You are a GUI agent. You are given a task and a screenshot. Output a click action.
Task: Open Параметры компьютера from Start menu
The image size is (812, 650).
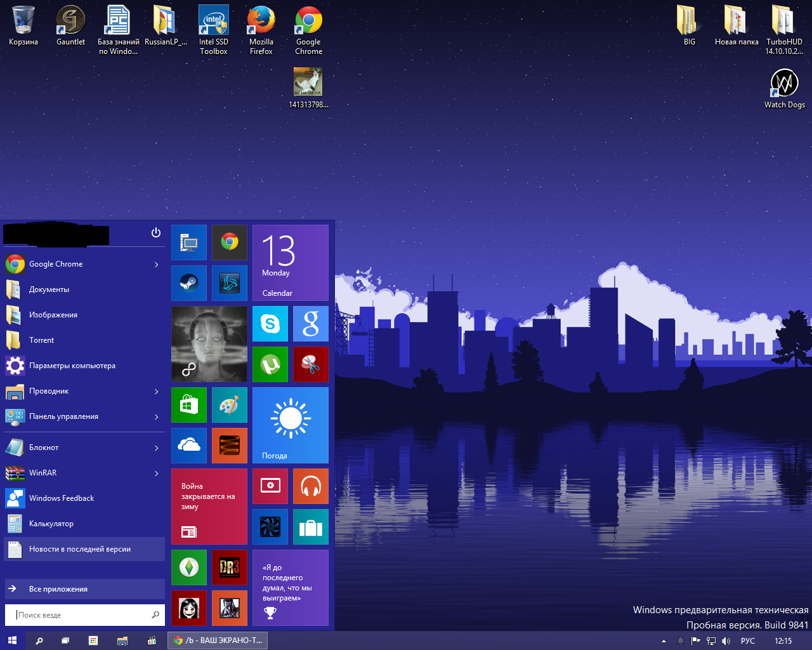[72, 366]
